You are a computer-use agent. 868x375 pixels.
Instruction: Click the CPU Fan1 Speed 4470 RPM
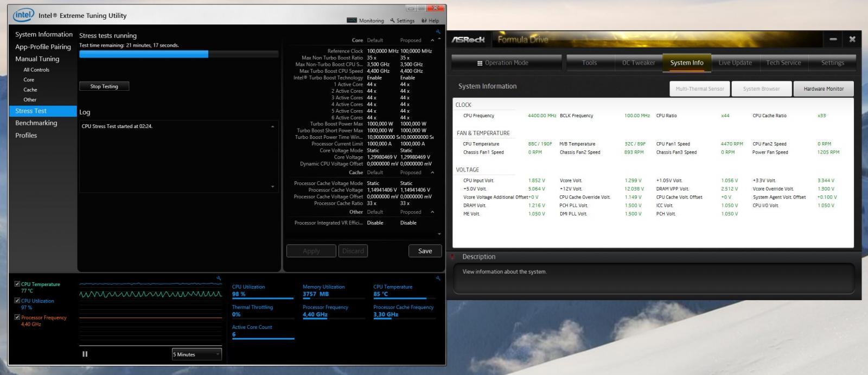coord(732,144)
